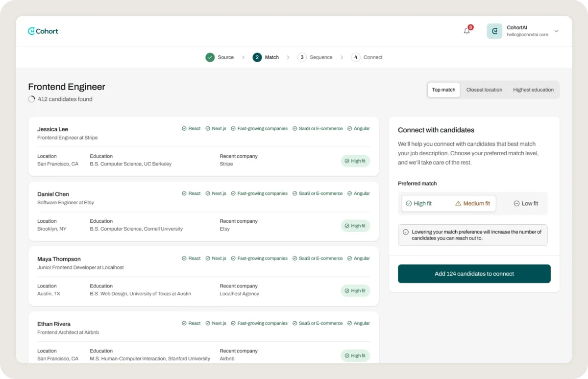This screenshot has height=379, width=588.
Task: Go to the Sequence step
Action: tap(315, 57)
